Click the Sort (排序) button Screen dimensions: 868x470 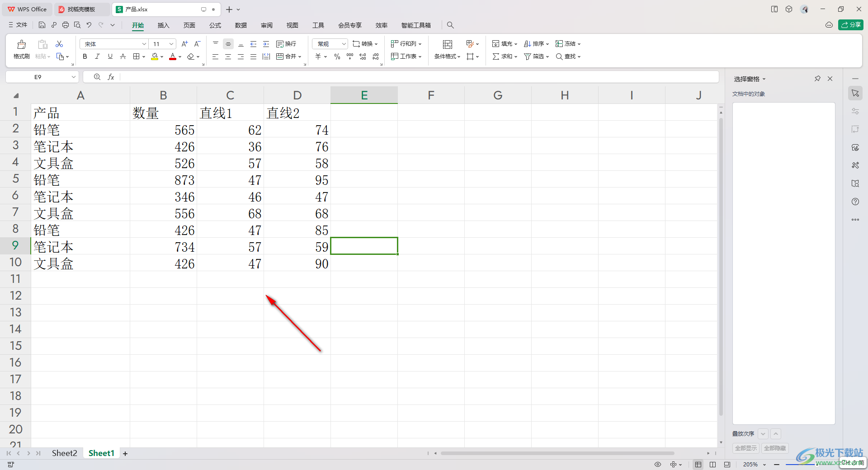(536, 44)
